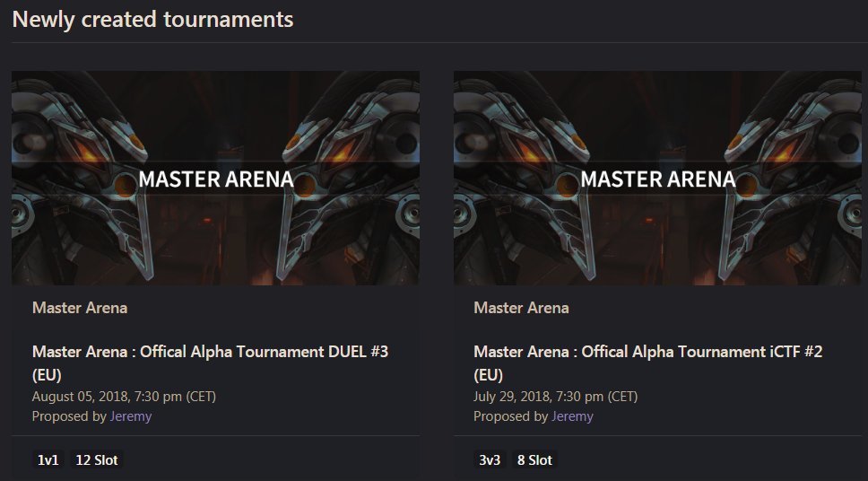Image resolution: width=868 pixels, height=481 pixels.
Task: Visit Jeremy's profile under the DUEL #3 tournament
Action: pyautogui.click(x=131, y=416)
